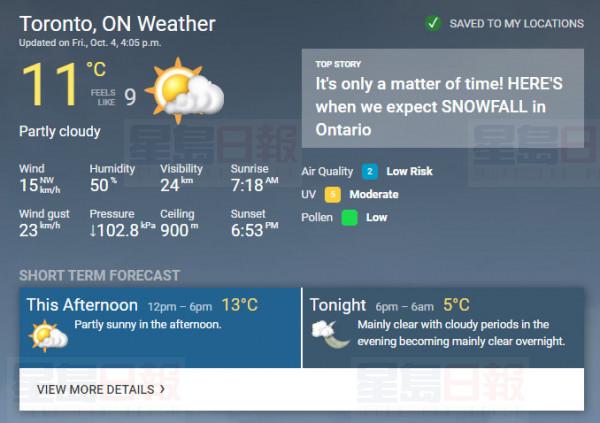Viewport: 600px width, 423px height.
Task: Click the Short Term Forecast heading
Action: tap(99, 275)
